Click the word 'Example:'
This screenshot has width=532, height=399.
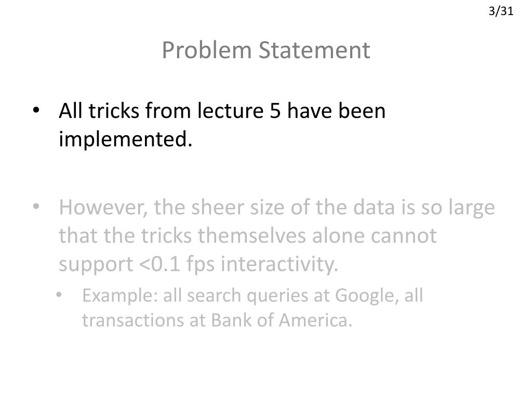coord(120,296)
